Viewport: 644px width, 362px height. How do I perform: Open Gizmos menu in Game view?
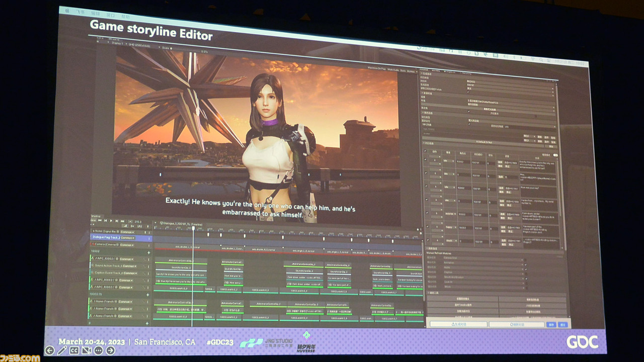[412, 71]
